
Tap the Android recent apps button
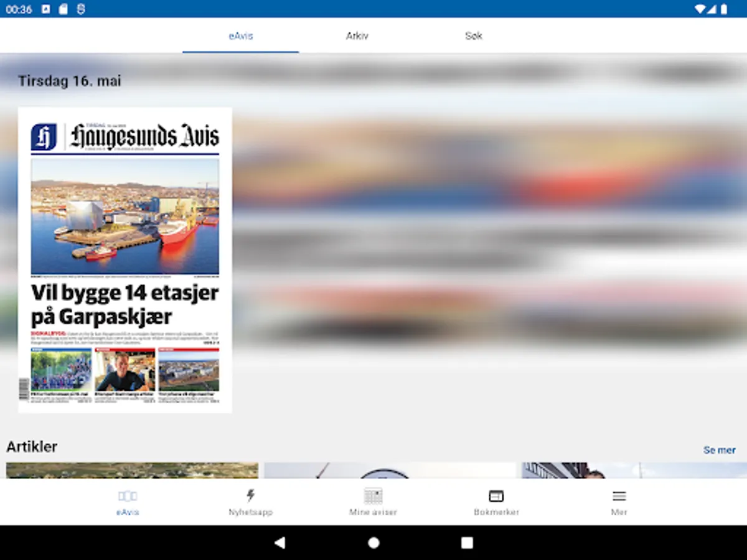[467, 543]
